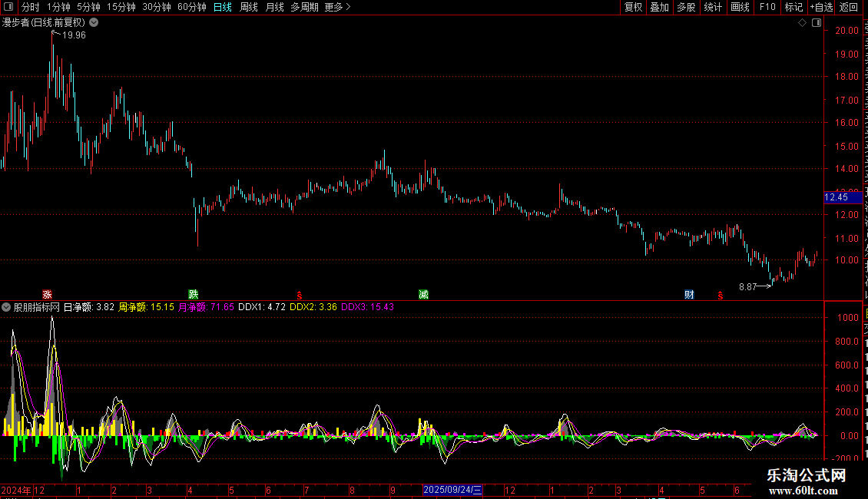
Task: Select the 2025/09/24 date label
Action: pyautogui.click(x=452, y=490)
